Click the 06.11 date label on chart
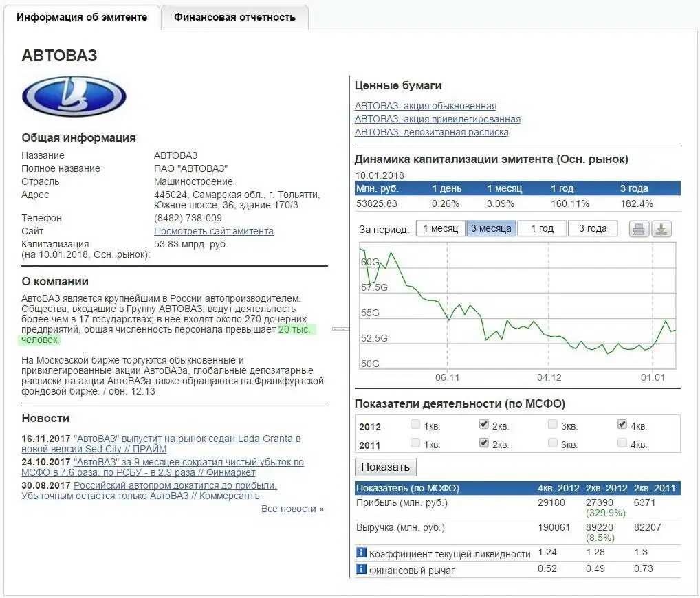Image resolution: width=700 pixels, height=598 pixels. coord(448,377)
